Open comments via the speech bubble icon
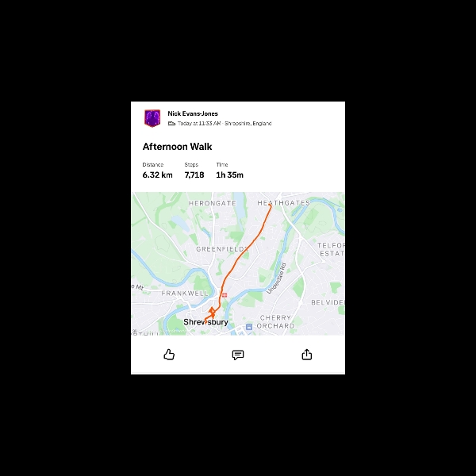The height and width of the screenshot is (476, 476). (x=238, y=355)
